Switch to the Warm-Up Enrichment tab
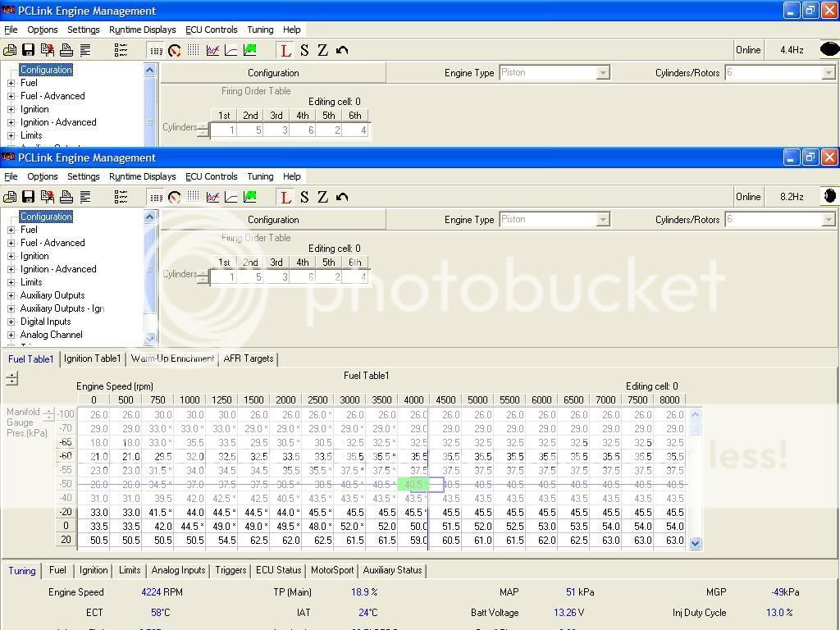The image size is (840, 630). pos(172,358)
